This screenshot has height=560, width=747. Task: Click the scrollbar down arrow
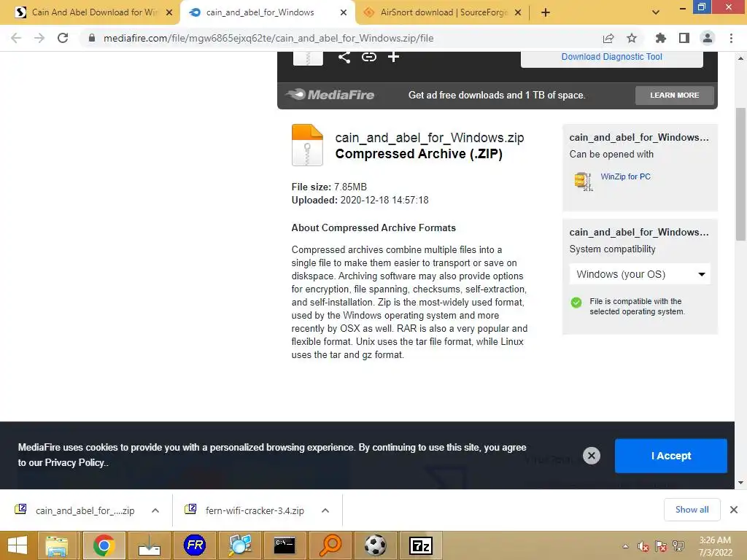[x=740, y=483]
